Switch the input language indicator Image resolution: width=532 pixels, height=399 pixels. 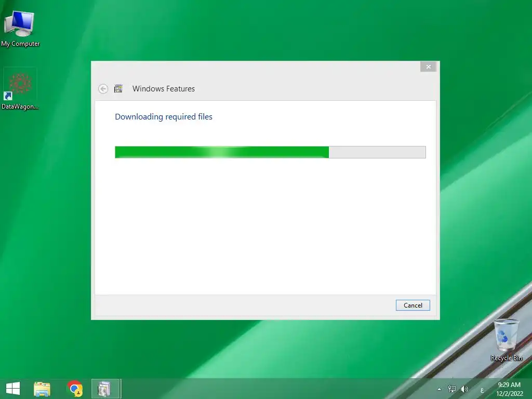pyautogui.click(x=482, y=390)
